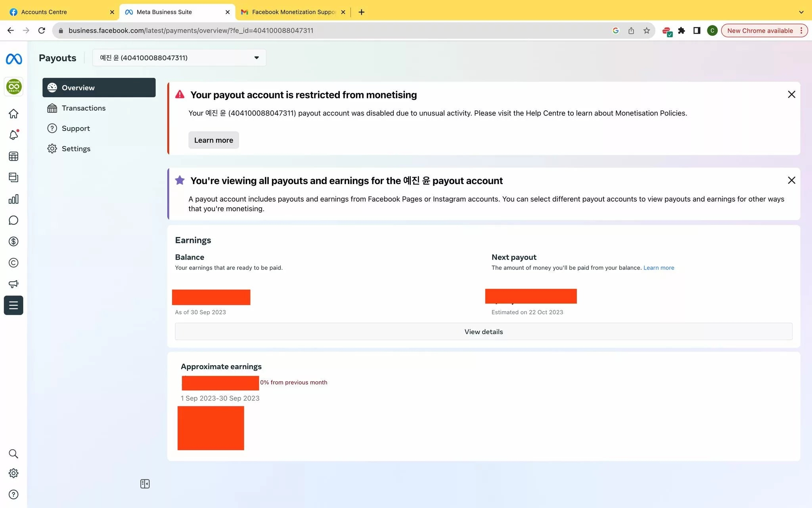Image resolution: width=812 pixels, height=508 pixels.
Task: Select the Meta Business Suite tab
Action: [177, 12]
